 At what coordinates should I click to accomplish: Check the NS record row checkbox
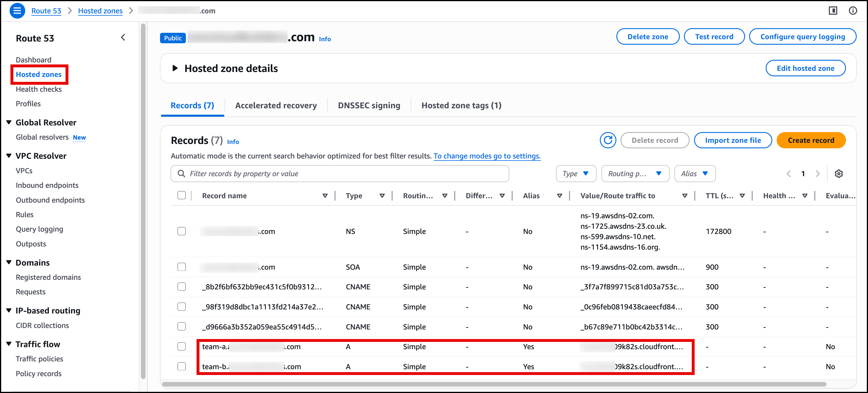pos(181,231)
